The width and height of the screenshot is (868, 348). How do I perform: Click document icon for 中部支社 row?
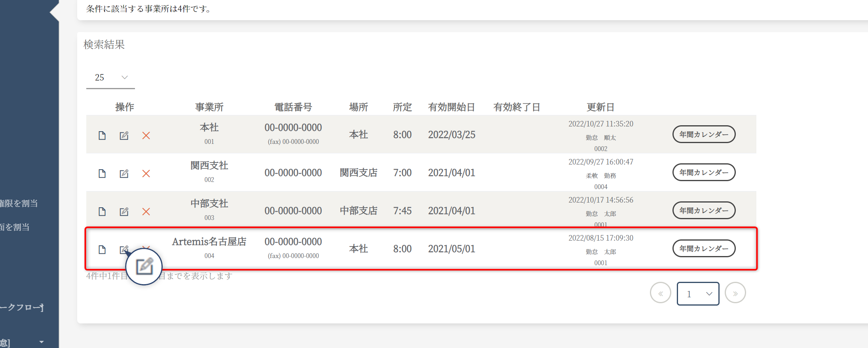click(x=102, y=212)
